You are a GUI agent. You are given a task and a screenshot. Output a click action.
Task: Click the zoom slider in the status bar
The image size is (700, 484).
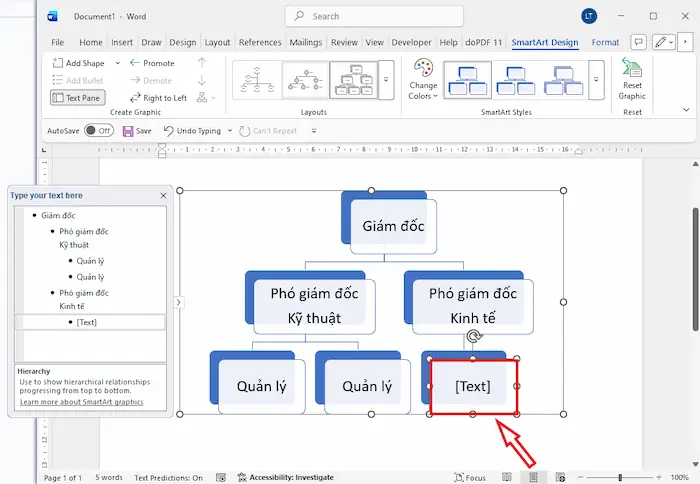620,478
